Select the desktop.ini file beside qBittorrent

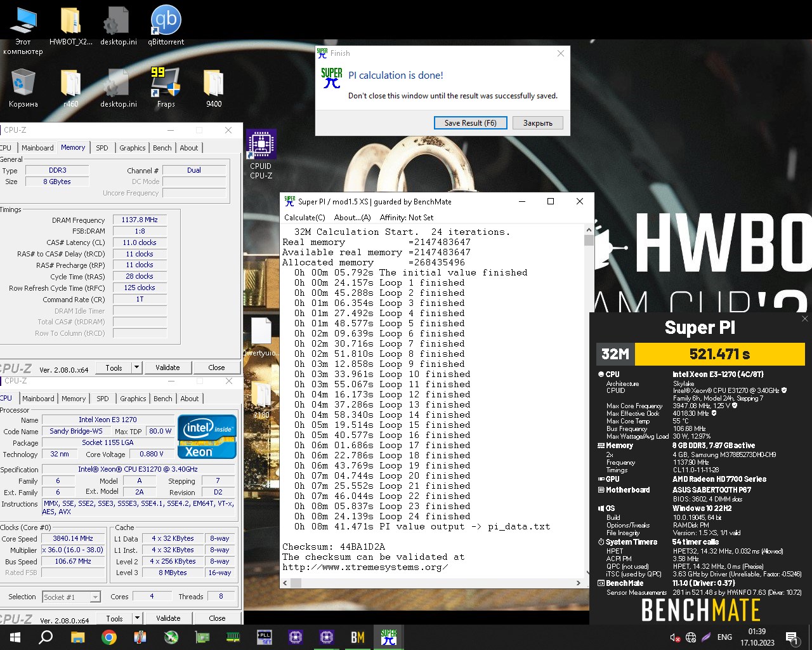pyautogui.click(x=119, y=27)
